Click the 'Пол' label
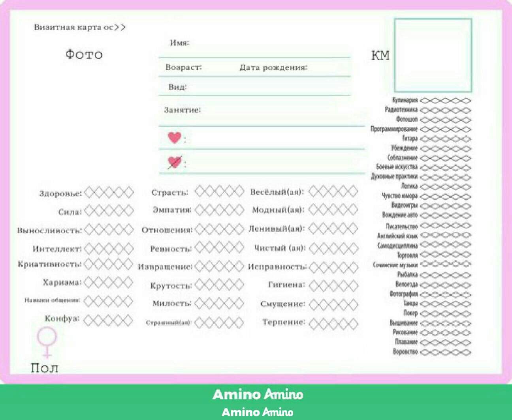This screenshot has width=512, height=420. point(45,368)
